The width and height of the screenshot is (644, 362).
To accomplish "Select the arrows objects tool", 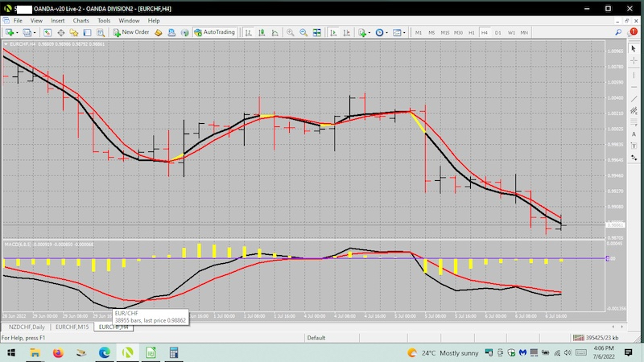I will [x=634, y=158].
